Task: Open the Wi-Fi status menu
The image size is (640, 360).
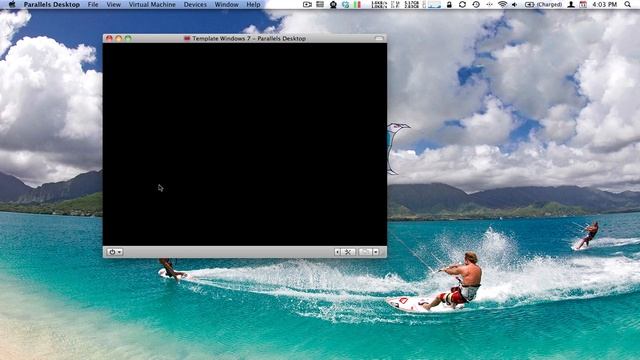Action: (502, 4)
